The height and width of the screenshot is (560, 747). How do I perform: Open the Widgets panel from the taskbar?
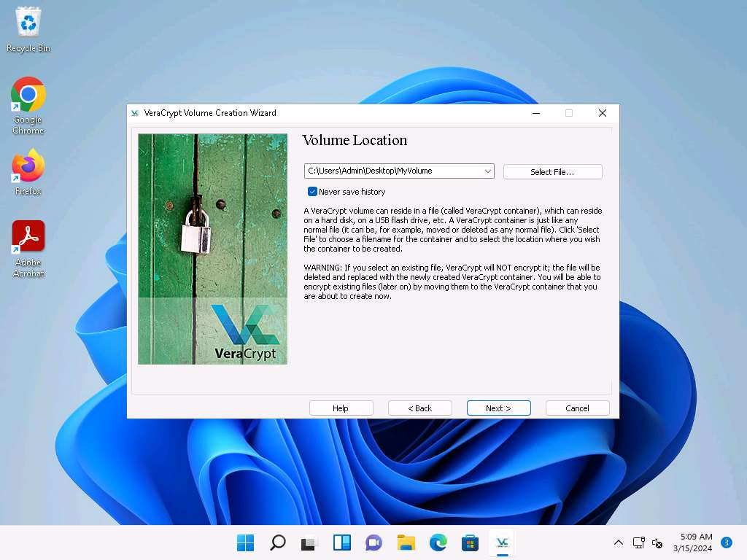[x=342, y=542]
